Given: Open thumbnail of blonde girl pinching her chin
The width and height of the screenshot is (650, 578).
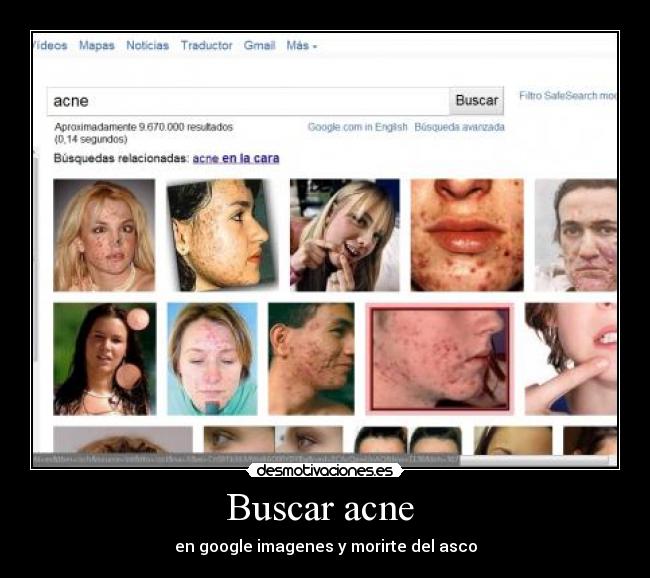Looking at the screenshot, I should [345, 235].
